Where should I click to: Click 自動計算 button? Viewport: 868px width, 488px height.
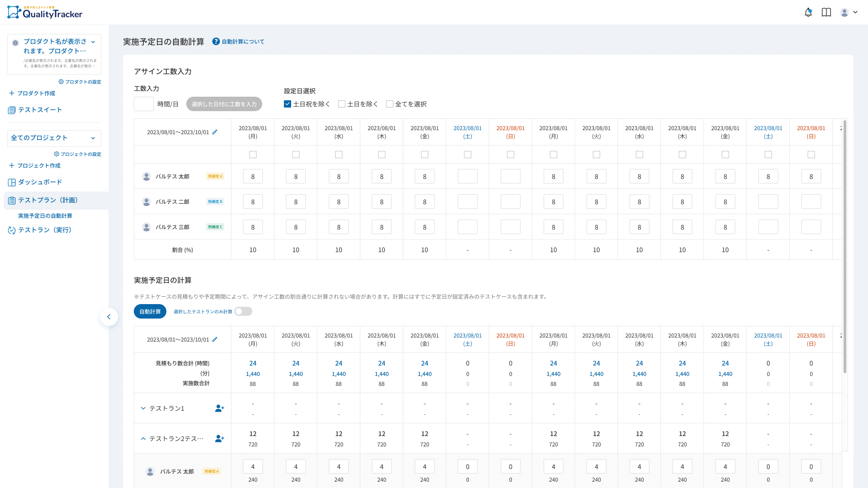click(150, 311)
